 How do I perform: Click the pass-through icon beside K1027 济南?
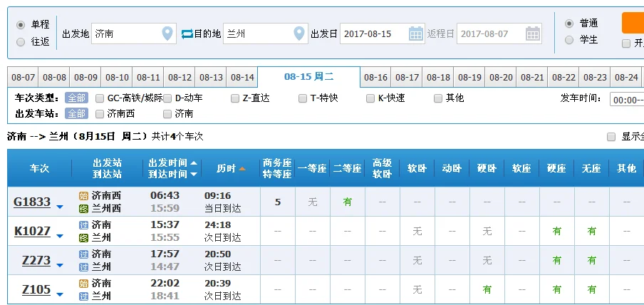tap(84, 225)
